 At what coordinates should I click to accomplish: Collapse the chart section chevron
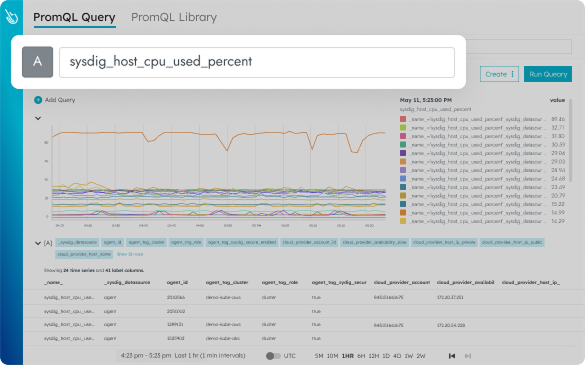(x=38, y=118)
